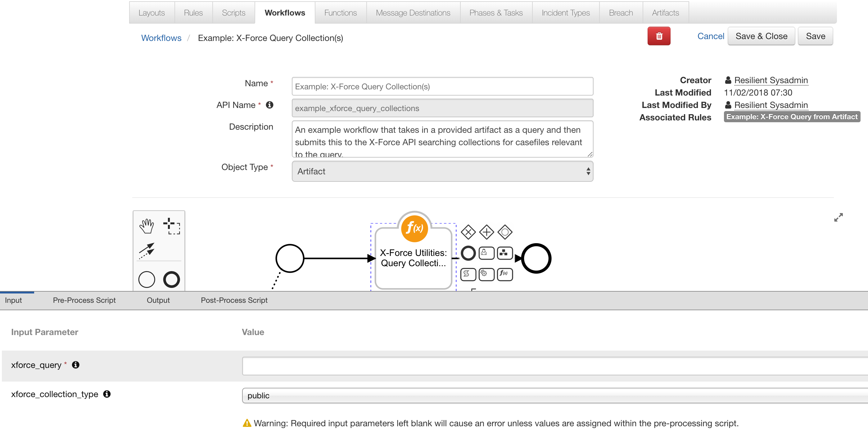Select the X-Force Utilities Query Collections node

tap(414, 258)
